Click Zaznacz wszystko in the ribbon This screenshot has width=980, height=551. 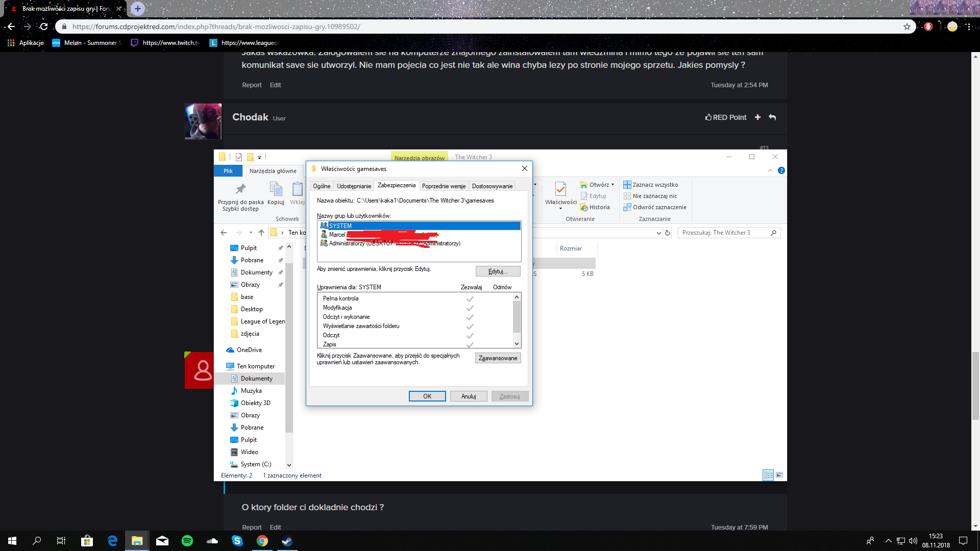pyautogui.click(x=651, y=185)
